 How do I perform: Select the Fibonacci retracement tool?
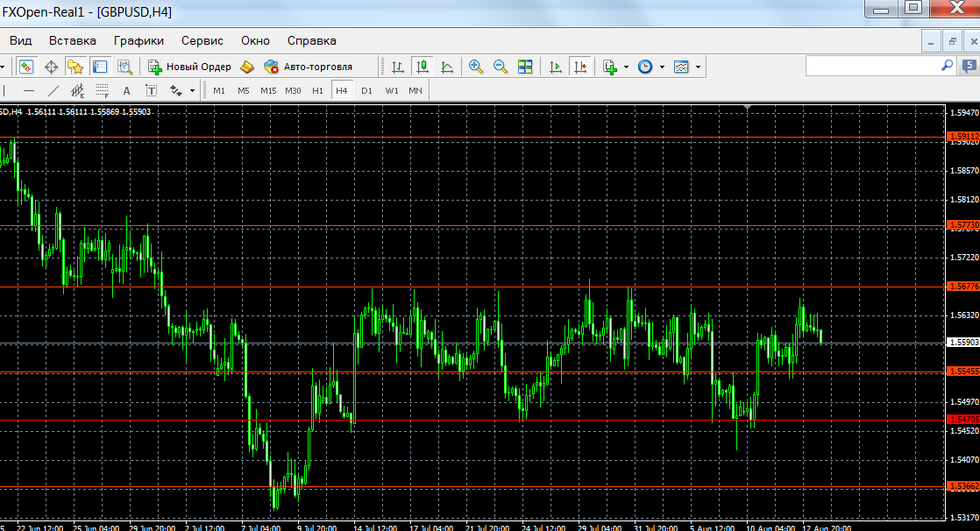pos(103,90)
